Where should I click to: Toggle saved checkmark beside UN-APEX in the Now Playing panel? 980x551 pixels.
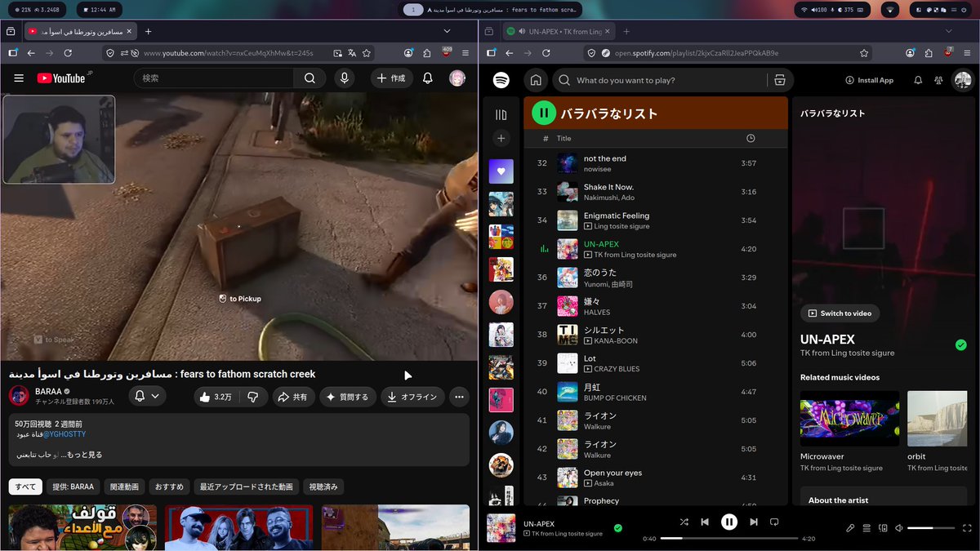click(x=960, y=345)
